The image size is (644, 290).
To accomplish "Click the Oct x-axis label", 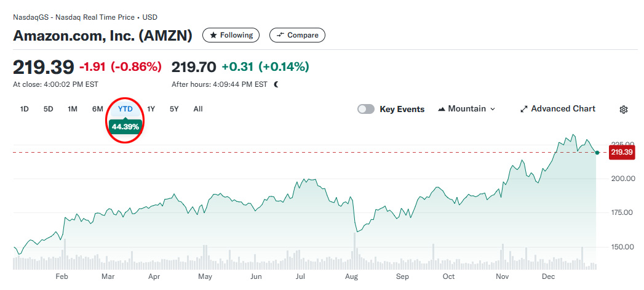I will coord(449,277).
